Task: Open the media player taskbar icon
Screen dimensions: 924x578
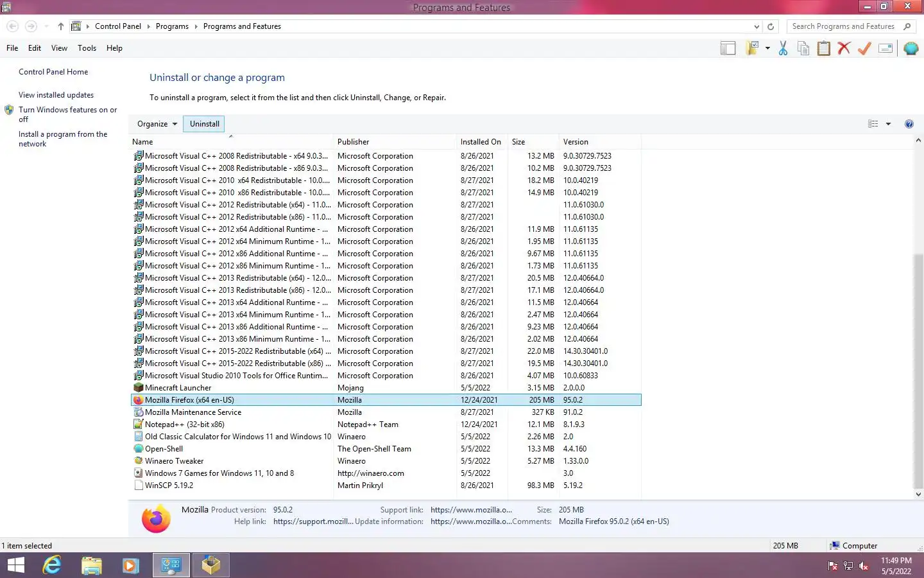Action: tap(131, 565)
